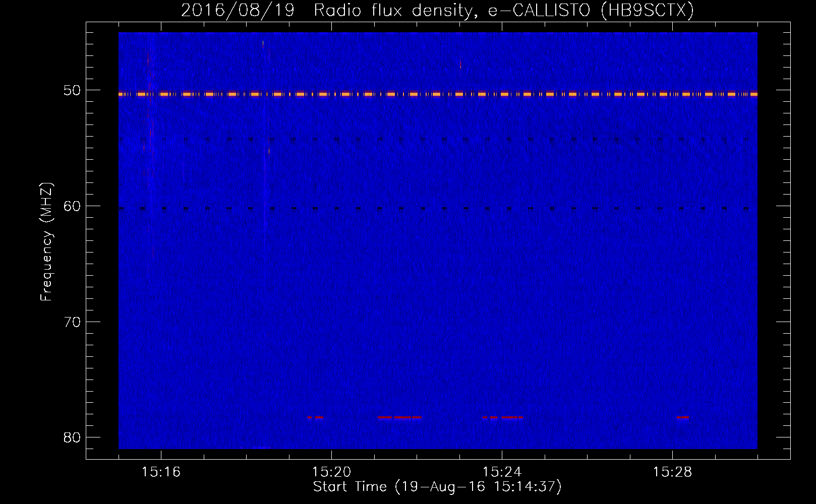This screenshot has width=816, height=504.
Task: Click the 15:24 time tick label
Action: tap(502, 472)
